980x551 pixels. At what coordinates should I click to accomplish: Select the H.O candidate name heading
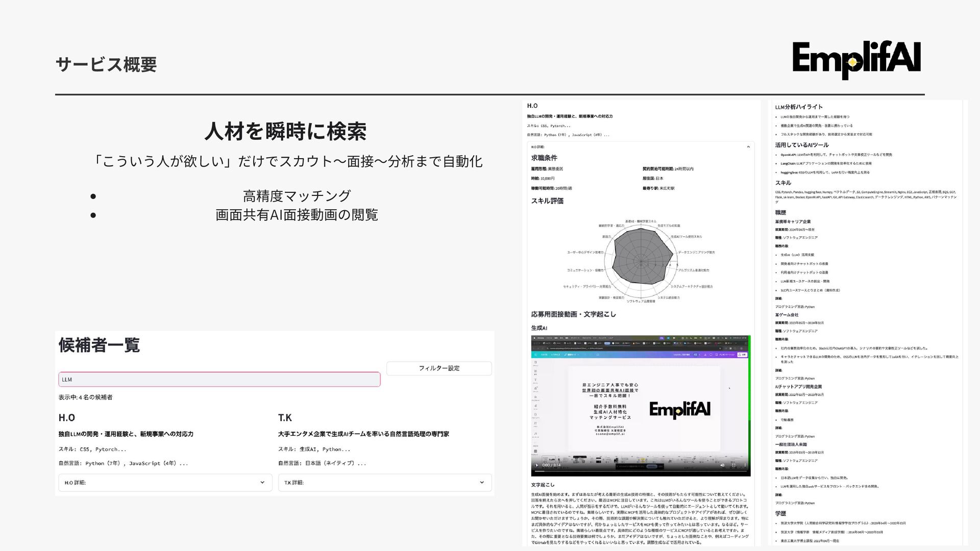click(67, 418)
